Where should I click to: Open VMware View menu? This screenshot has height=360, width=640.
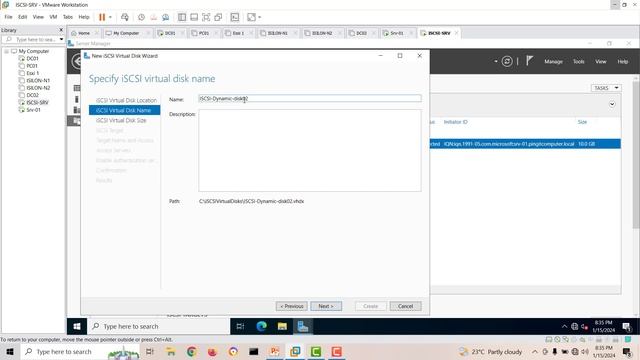(x=38, y=17)
